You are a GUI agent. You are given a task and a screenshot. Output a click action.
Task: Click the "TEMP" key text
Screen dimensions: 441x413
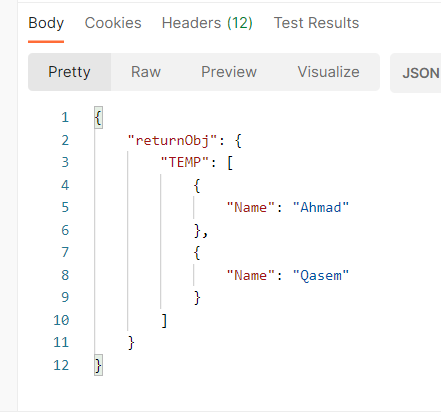click(185, 162)
